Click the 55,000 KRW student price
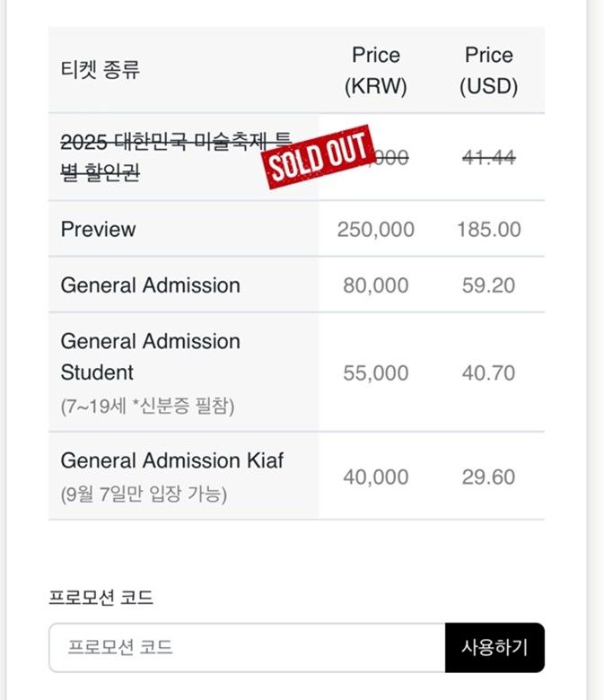Viewport: 604px width, 700px height. [376, 372]
